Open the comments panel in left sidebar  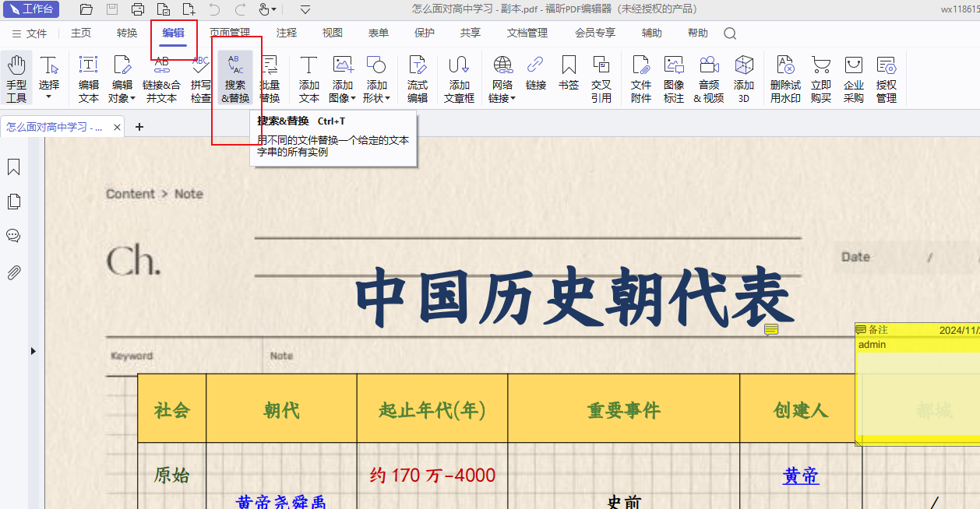(13, 236)
